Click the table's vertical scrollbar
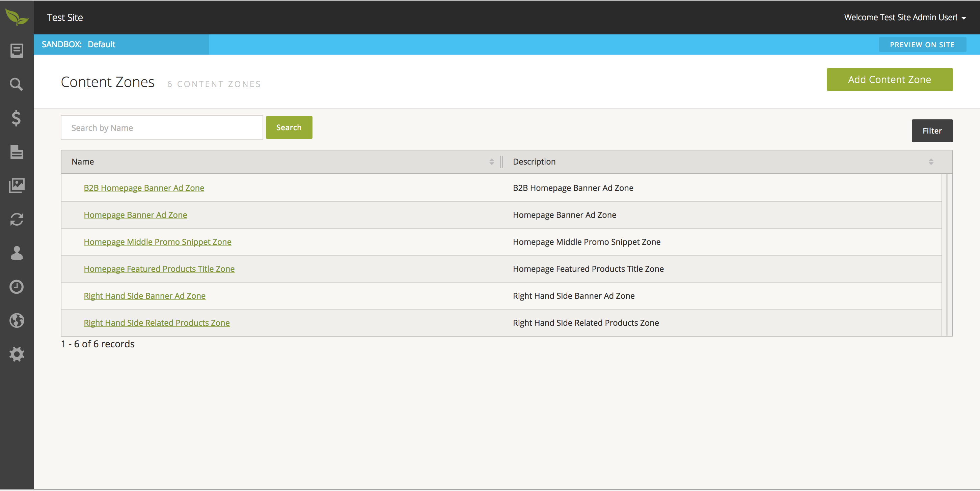980x491 pixels. coord(947,255)
